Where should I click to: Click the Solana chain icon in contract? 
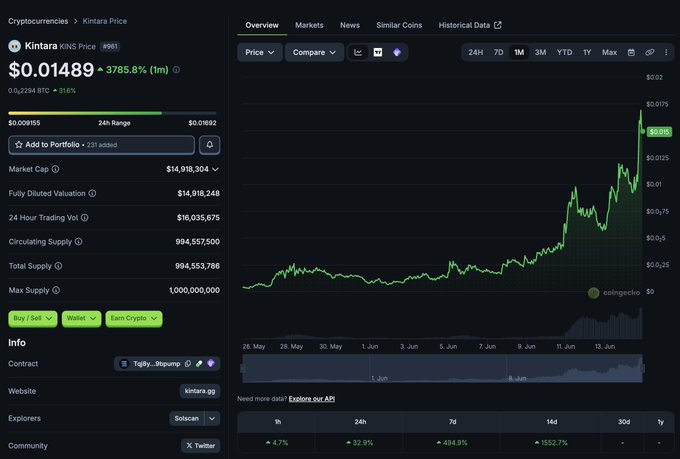[x=124, y=364]
